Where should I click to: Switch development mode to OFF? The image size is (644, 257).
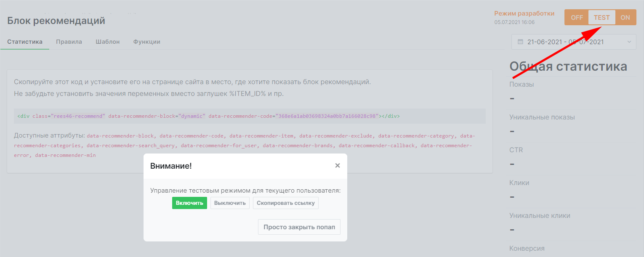[x=576, y=17]
